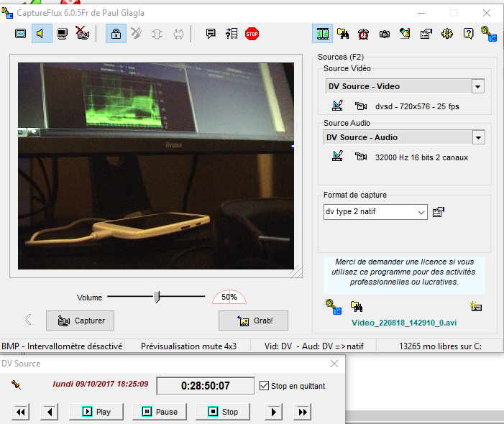Play the DV tape

pos(96,412)
